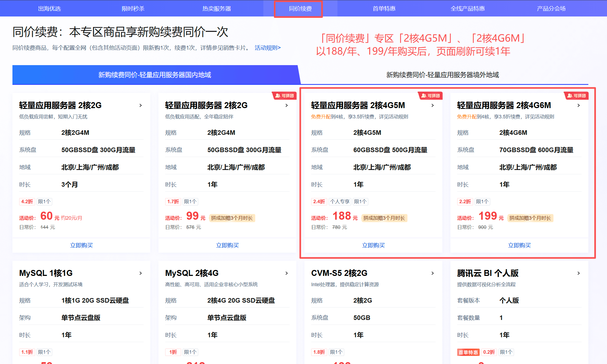Image resolution: width=607 pixels, height=364 pixels.
Task: Go to 首单特惠 tab
Action: (x=384, y=9)
